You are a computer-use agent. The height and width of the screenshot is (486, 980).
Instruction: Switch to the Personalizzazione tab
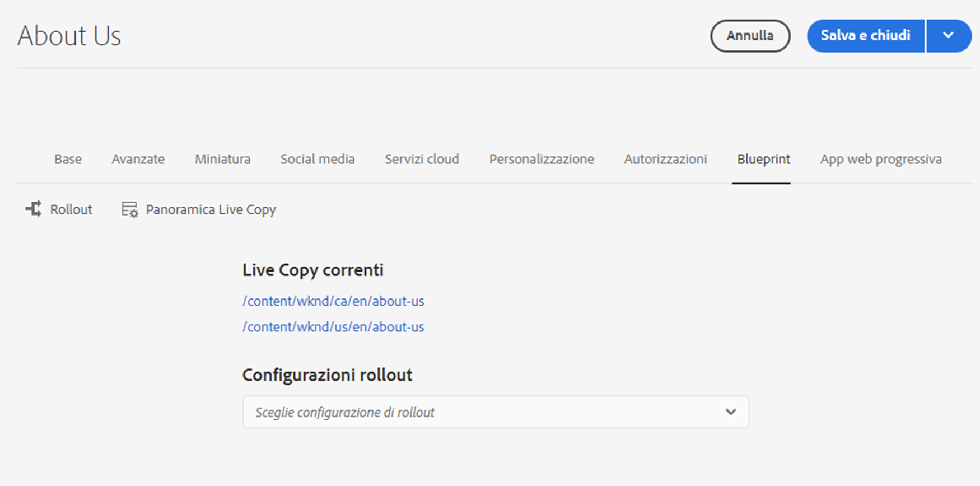[542, 160]
